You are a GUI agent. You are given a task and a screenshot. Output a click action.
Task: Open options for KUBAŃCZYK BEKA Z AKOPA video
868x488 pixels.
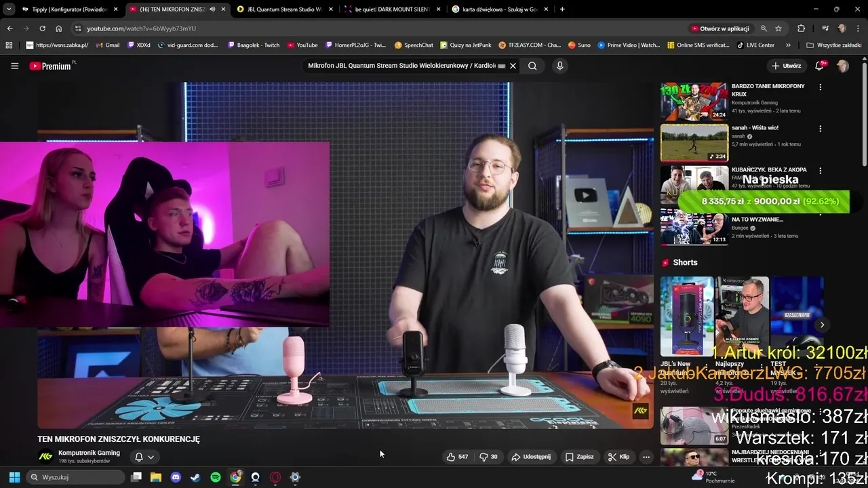tap(820, 171)
